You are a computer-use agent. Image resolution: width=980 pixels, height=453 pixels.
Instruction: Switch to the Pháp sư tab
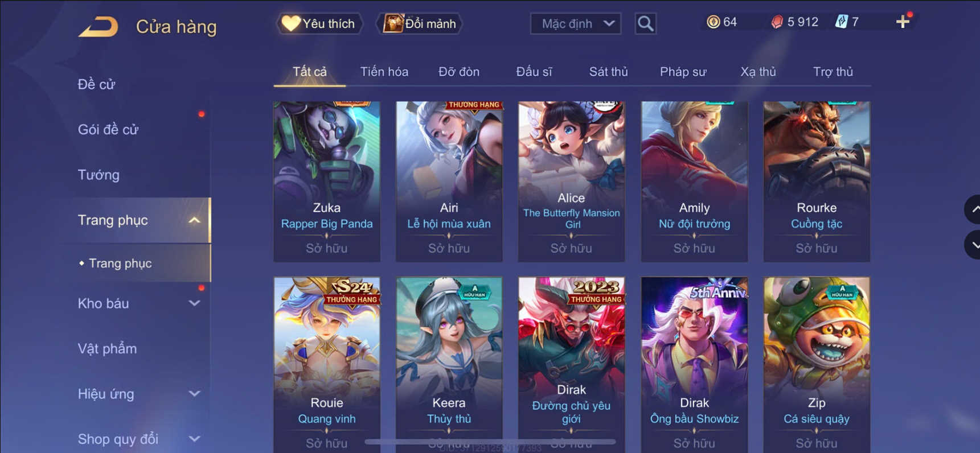pyautogui.click(x=683, y=72)
